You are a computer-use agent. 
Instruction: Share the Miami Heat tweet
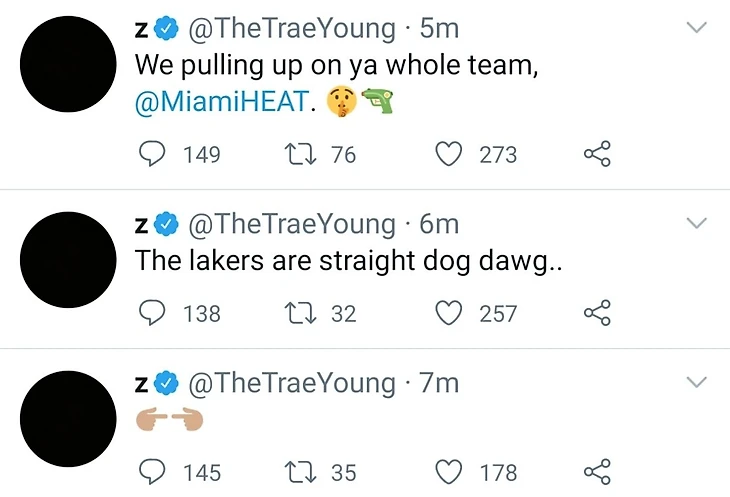[597, 154]
